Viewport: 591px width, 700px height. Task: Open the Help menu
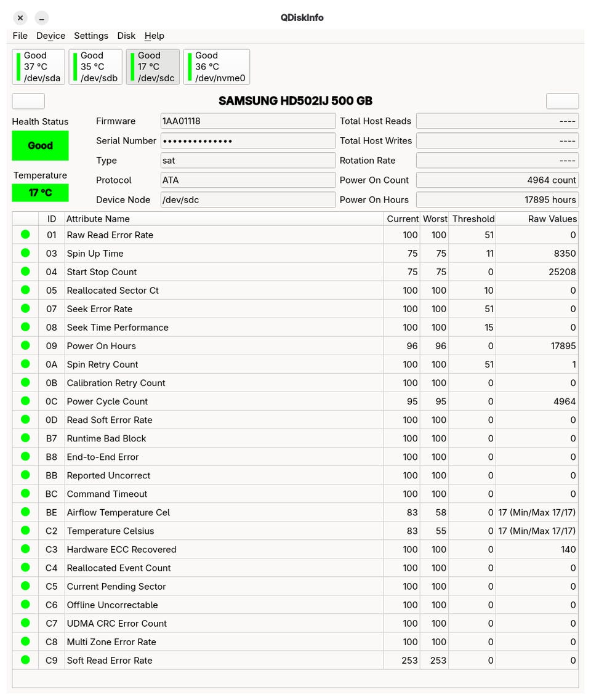tap(155, 36)
